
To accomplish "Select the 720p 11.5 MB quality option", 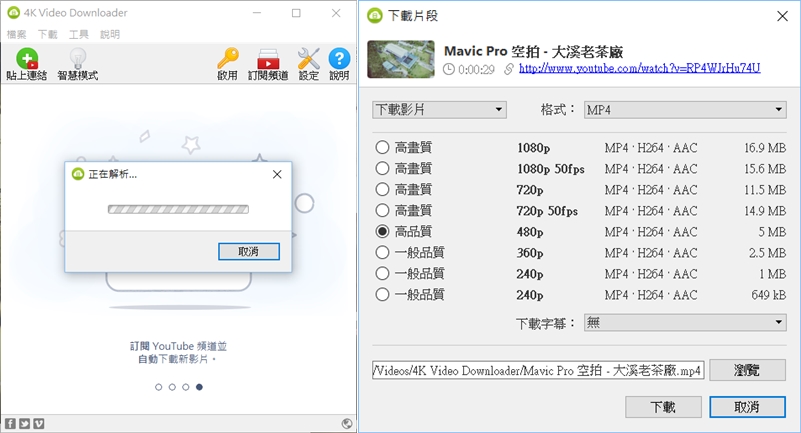I will (x=382, y=189).
